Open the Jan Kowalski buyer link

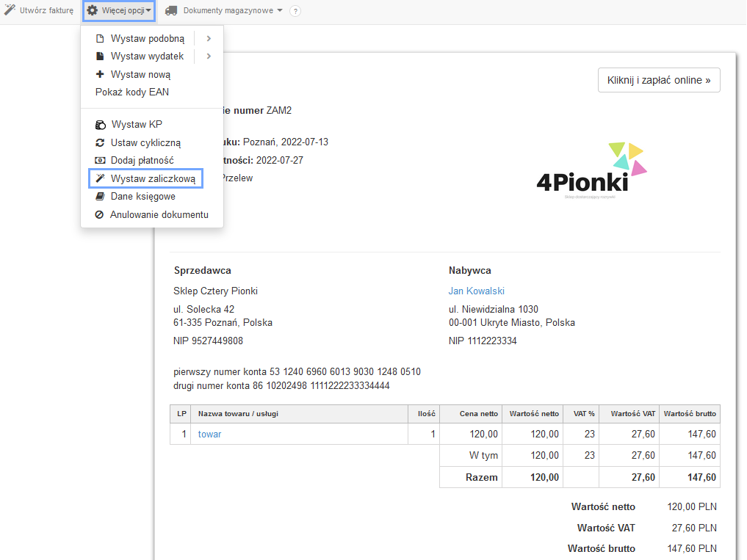click(477, 291)
